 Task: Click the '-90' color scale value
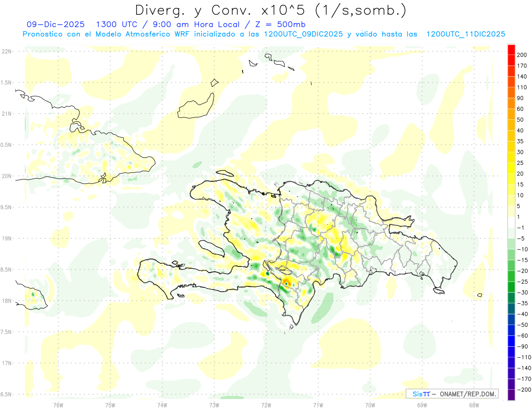click(x=522, y=346)
